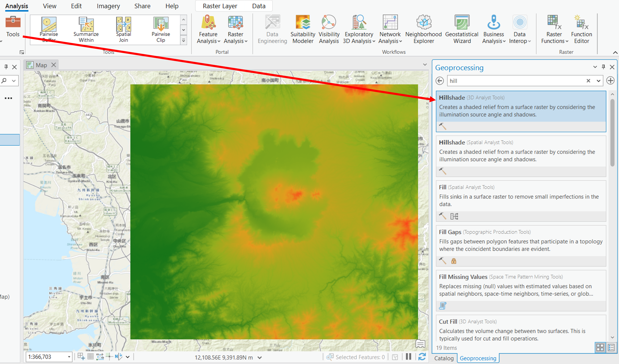Open Network Analysis menu
619x364 pixels.
click(x=390, y=29)
